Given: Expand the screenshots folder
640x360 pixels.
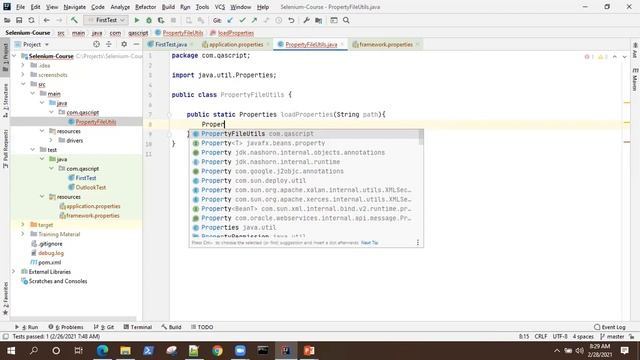Looking at the screenshot, I should 23,75.
